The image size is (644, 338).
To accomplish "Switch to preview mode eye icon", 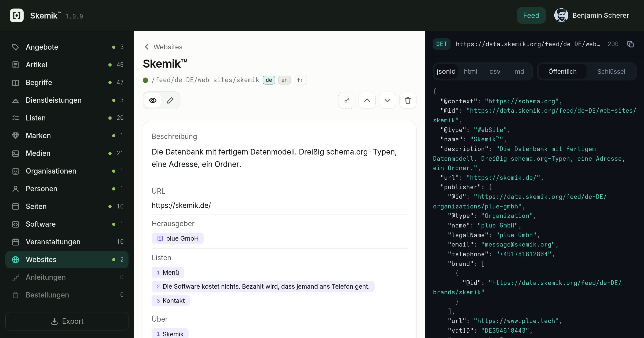I will pyautogui.click(x=153, y=100).
